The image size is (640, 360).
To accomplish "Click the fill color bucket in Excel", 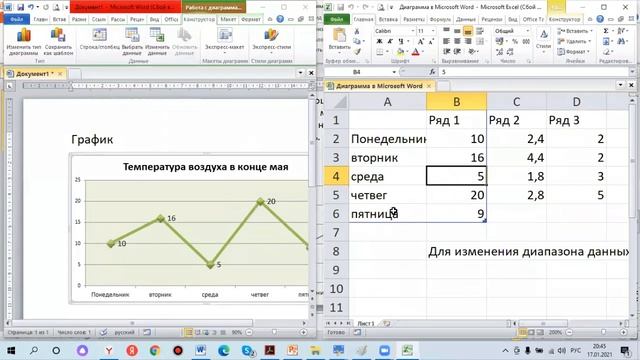I will click(x=400, y=52).
